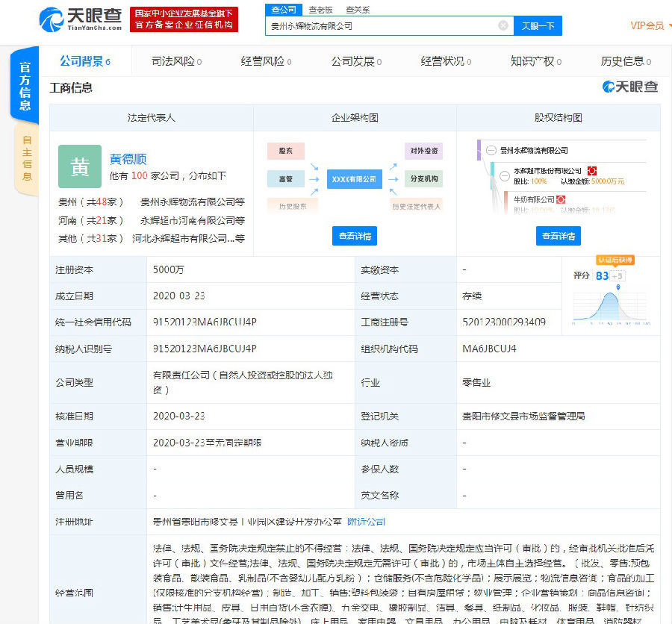Click the 对外投资 node in diagram

coord(424,151)
